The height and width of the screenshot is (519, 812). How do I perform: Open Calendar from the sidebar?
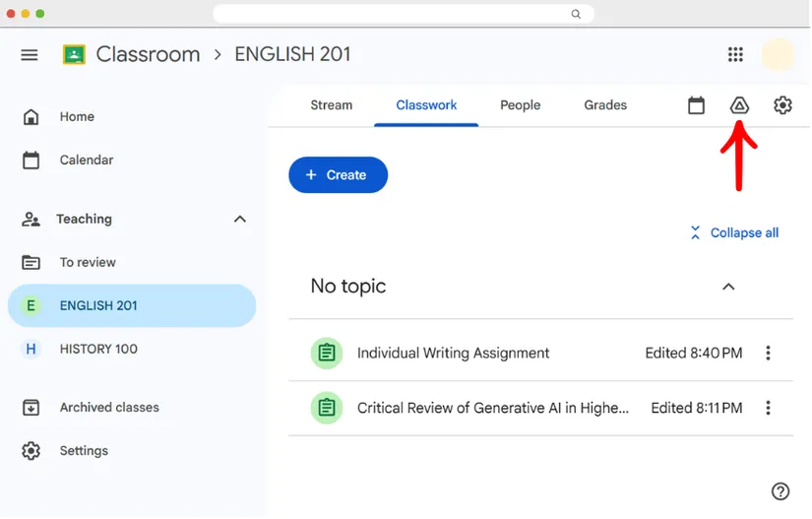[x=86, y=161]
